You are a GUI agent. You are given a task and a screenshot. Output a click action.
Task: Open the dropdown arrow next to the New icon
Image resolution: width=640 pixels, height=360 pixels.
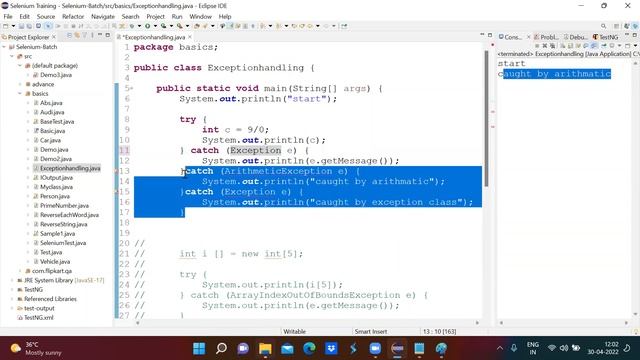point(13,26)
